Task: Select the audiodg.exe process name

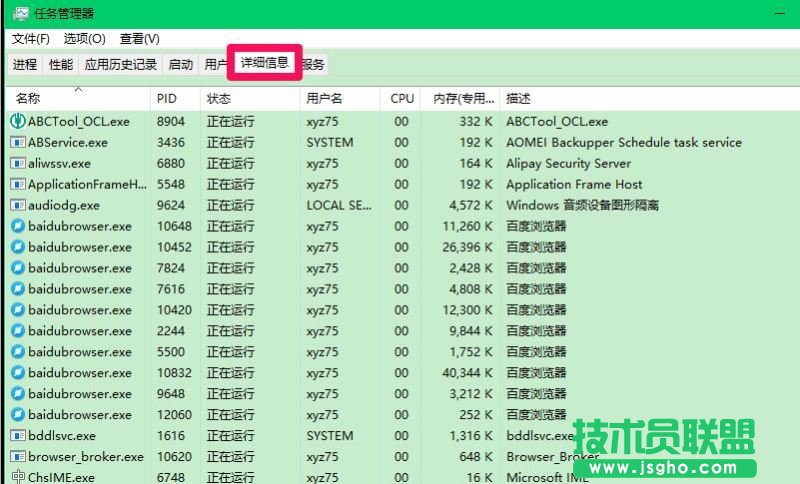Action: [64, 205]
